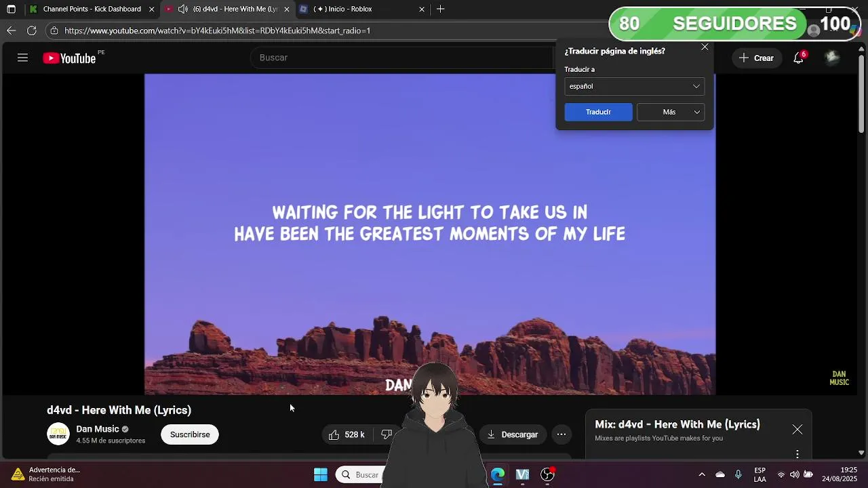Close the d4vd YouTube tab
The image size is (868, 488).
(x=287, y=9)
